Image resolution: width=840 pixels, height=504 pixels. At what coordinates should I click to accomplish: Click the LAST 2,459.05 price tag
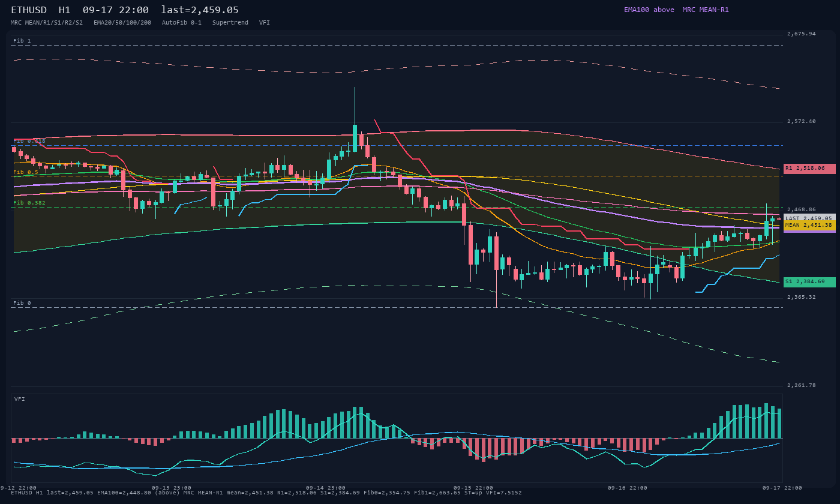coord(809,218)
